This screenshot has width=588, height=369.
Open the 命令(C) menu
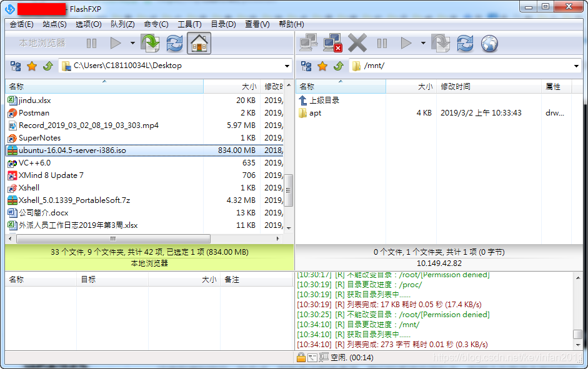tap(156, 24)
